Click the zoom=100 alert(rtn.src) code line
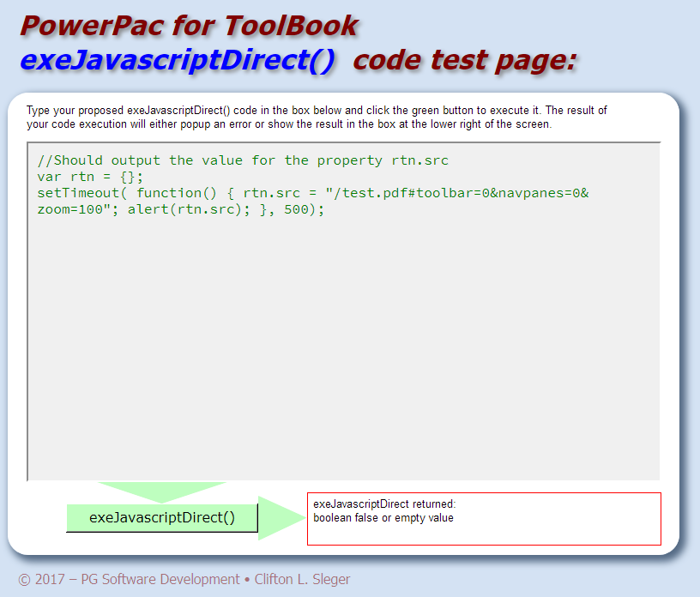Image resolution: width=700 pixels, height=597 pixels. point(181,209)
